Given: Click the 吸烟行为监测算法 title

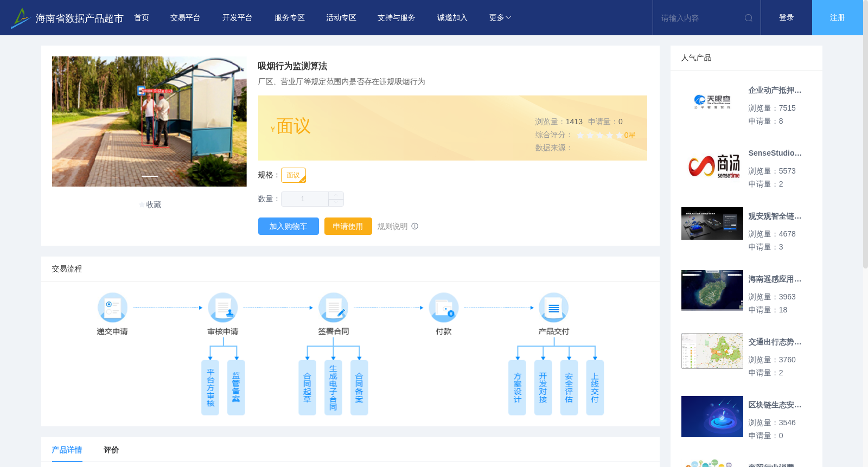Looking at the screenshot, I should click(292, 66).
